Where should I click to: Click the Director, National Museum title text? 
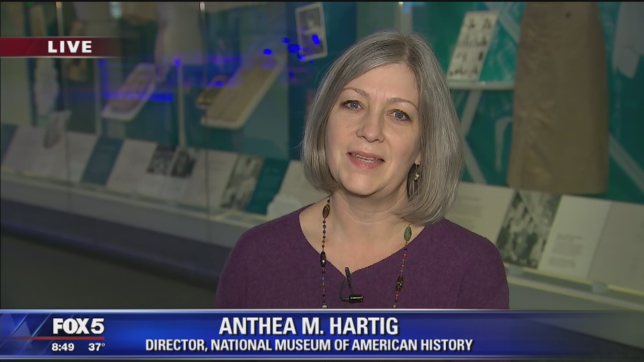pos(309,345)
